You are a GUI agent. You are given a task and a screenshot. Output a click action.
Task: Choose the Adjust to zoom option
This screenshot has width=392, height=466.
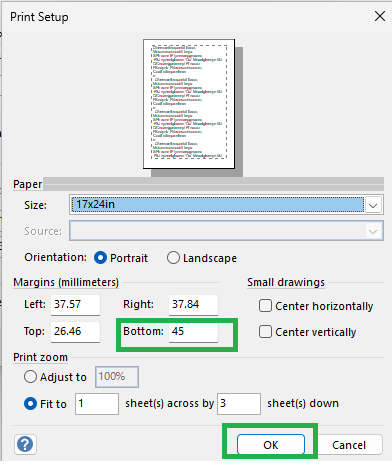[30, 377]
